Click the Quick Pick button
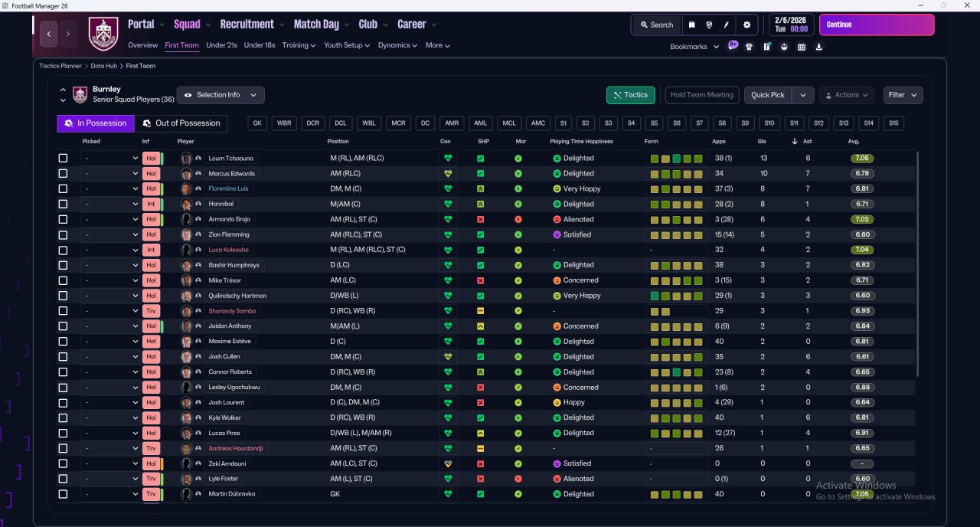The height and width of the screenshot is (527, 980). 768,95
